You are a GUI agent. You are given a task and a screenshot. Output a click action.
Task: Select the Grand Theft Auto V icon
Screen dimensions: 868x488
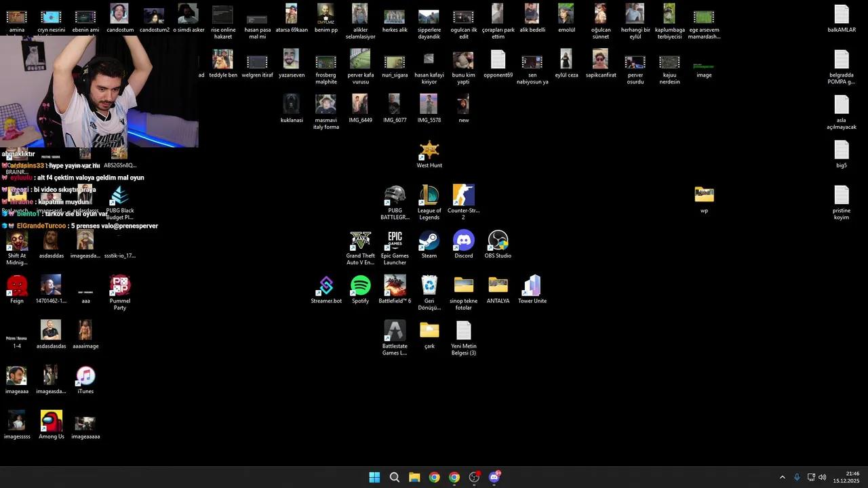(360, 241)
